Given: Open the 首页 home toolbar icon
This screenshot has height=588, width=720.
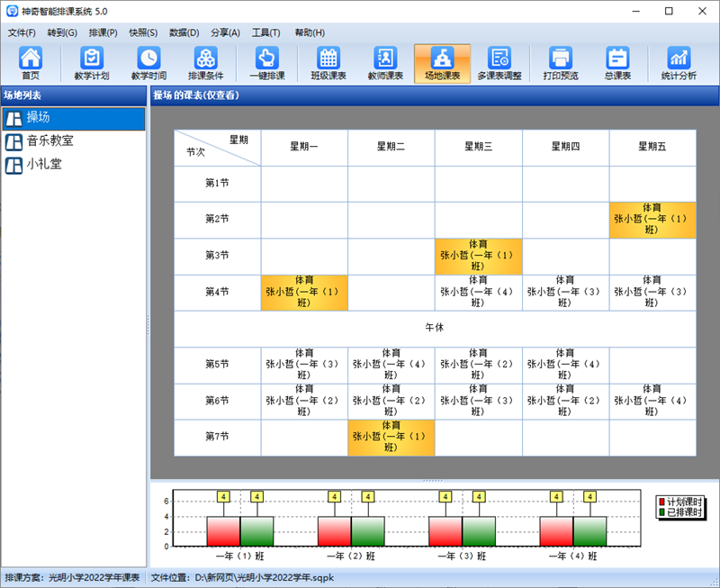Looking at the screenshot, I should [x=31, y=63].
